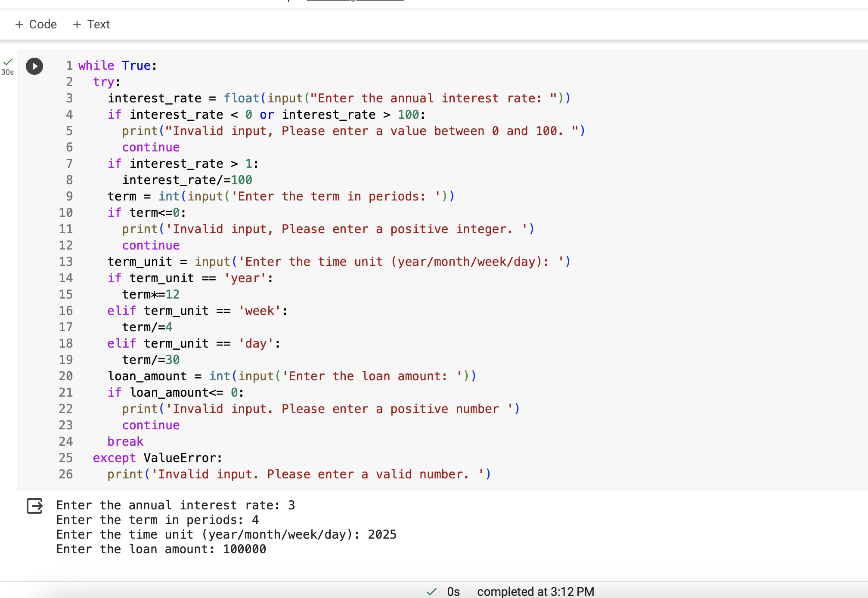
Task: Click the cell execution success checkmark
Action: (8, 62)
